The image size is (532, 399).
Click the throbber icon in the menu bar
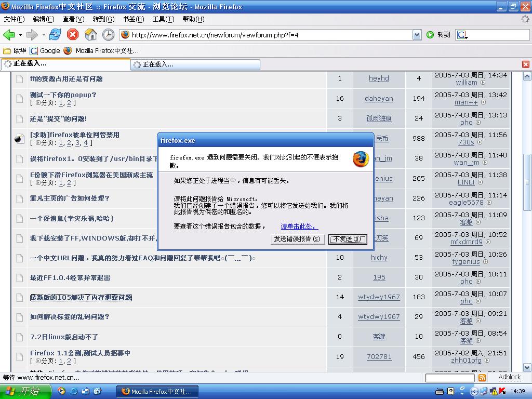525,19
